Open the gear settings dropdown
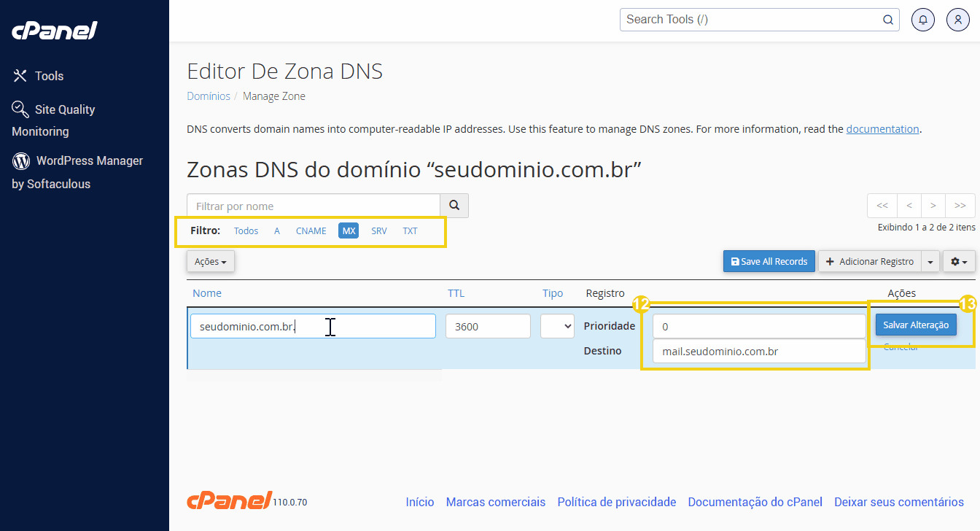This screenshot has height=531, width=980. point(959,261)
